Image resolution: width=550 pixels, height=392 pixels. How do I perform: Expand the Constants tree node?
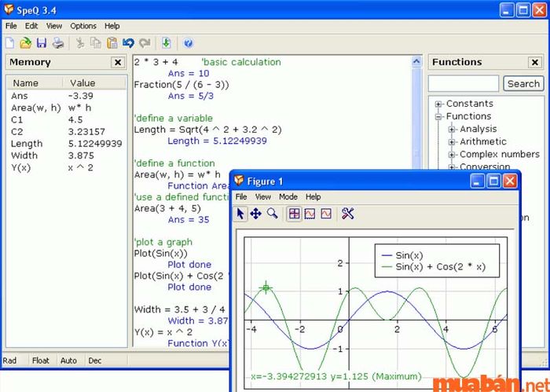coord(438,104)
